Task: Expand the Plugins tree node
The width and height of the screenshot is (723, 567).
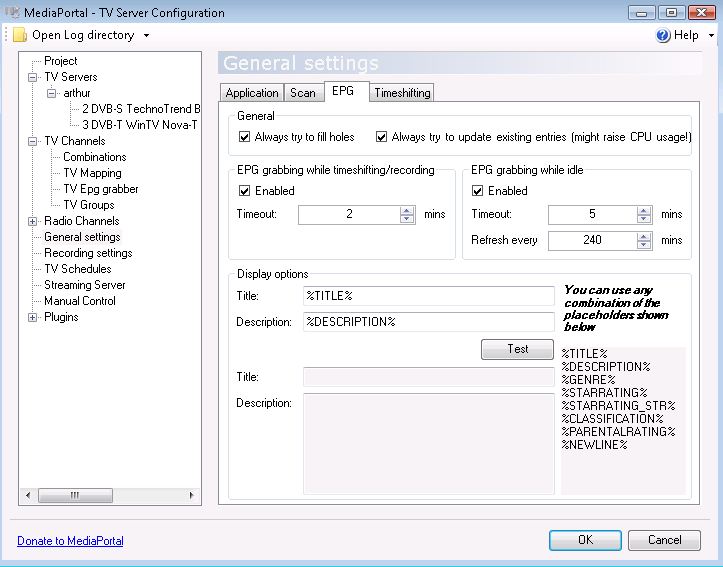Action: click(32, 317)
